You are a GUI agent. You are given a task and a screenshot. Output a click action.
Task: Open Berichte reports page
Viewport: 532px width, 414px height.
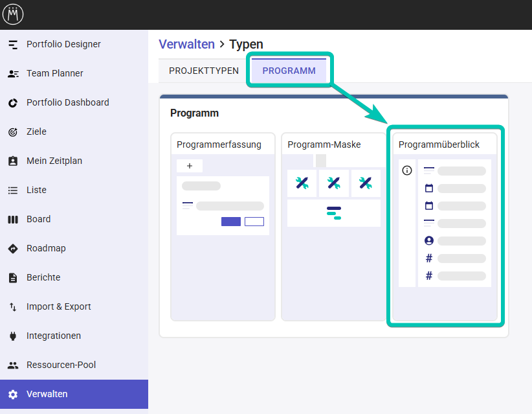click(43, 277)
